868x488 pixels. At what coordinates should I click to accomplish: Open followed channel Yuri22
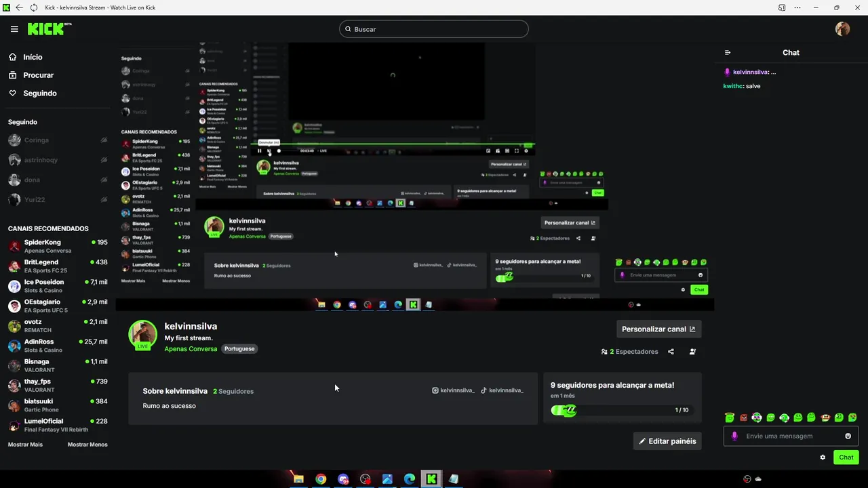[58, 200]
